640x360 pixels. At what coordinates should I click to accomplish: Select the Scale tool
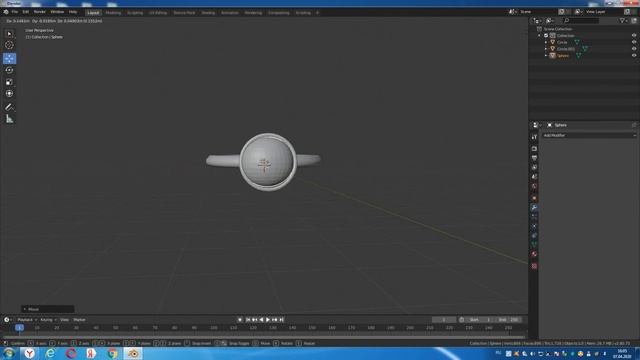coord(9,82)
